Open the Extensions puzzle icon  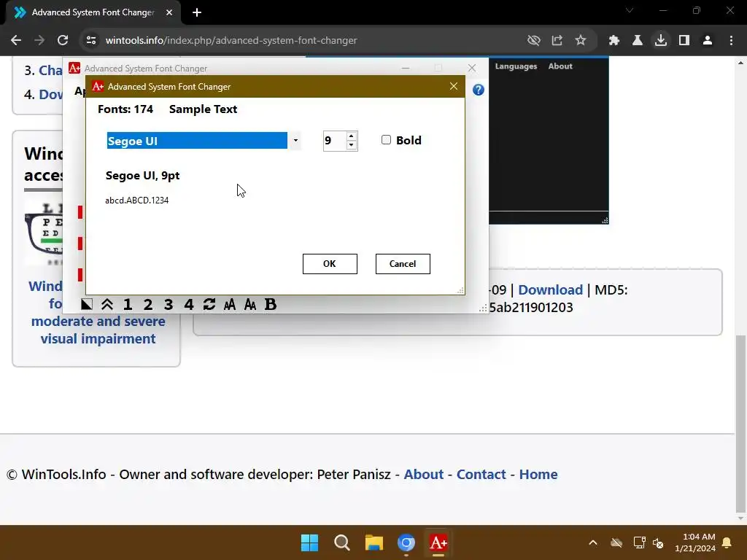(x=614, y=40)
